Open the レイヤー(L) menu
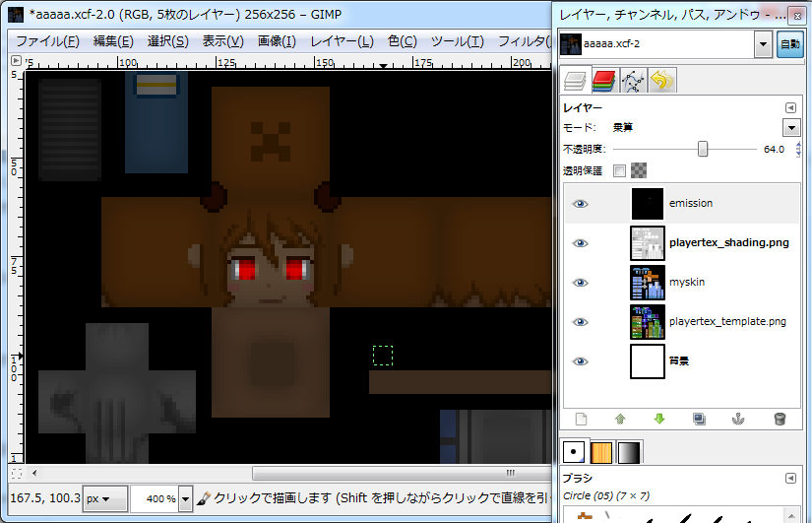 342,41
